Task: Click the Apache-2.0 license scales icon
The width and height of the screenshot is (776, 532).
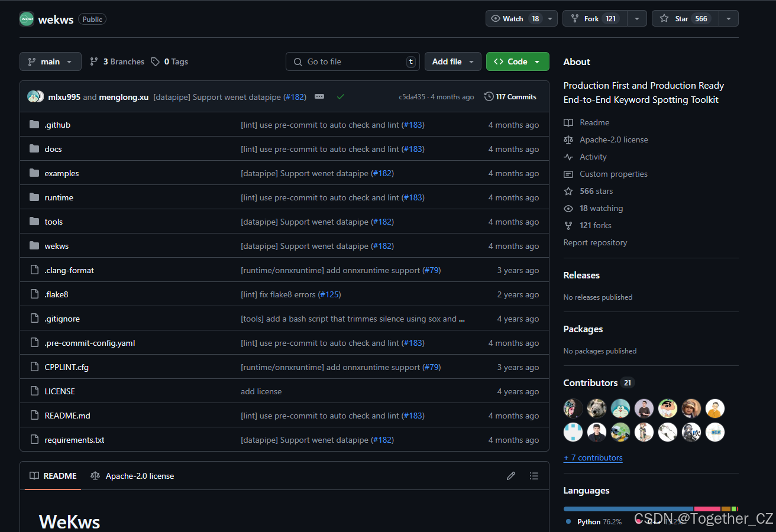Action: pyautogui.click(x=569, y=140)
